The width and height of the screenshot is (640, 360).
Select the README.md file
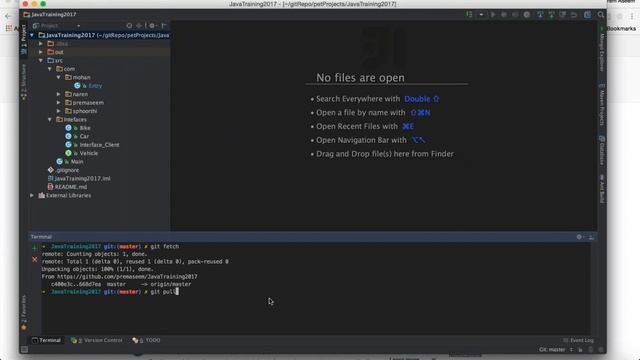[x=67, y=187]
